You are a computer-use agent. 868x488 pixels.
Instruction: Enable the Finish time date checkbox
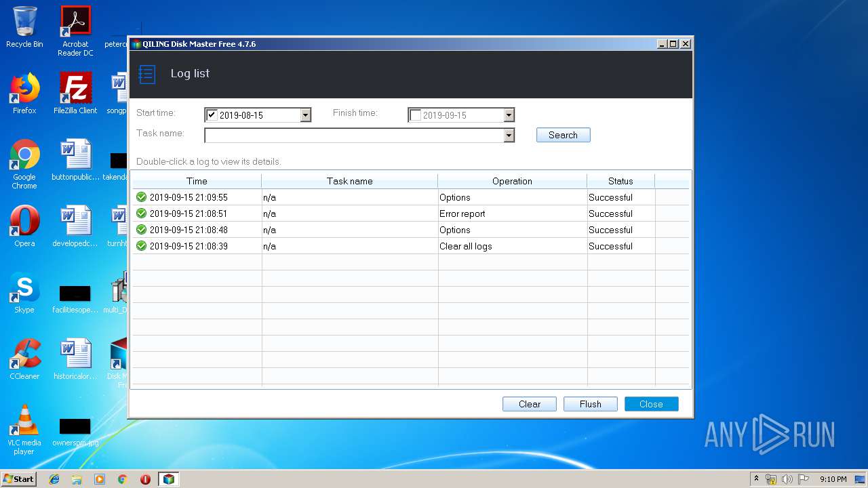pyautogui.click(x=415, y=115)
